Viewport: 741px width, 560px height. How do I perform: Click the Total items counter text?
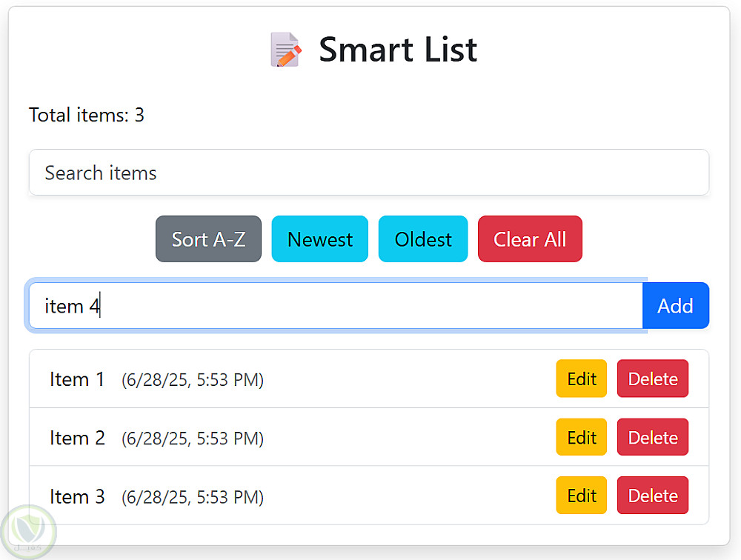(x=87, y=116)
